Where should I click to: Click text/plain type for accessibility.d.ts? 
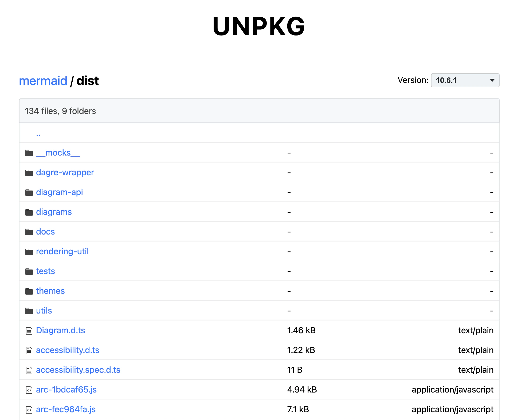(476, 350)
